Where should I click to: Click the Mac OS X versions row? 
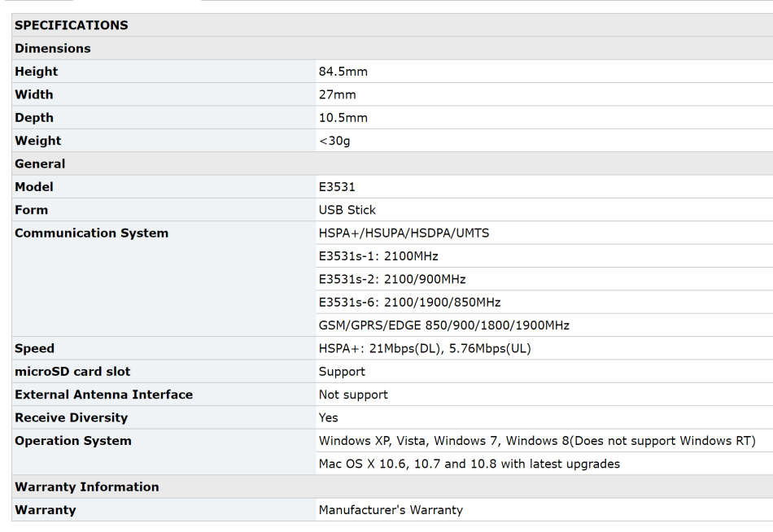click(x=469, y=464)
